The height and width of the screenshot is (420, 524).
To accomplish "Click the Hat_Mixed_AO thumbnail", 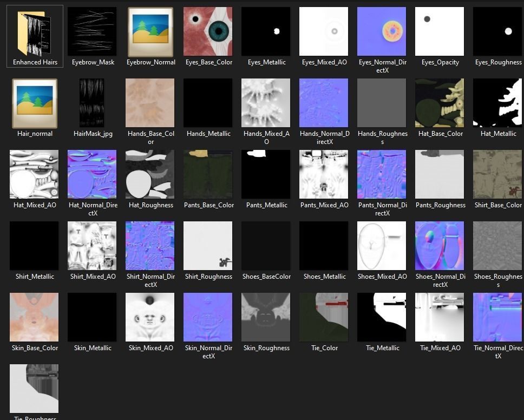I will click(34, 174).
